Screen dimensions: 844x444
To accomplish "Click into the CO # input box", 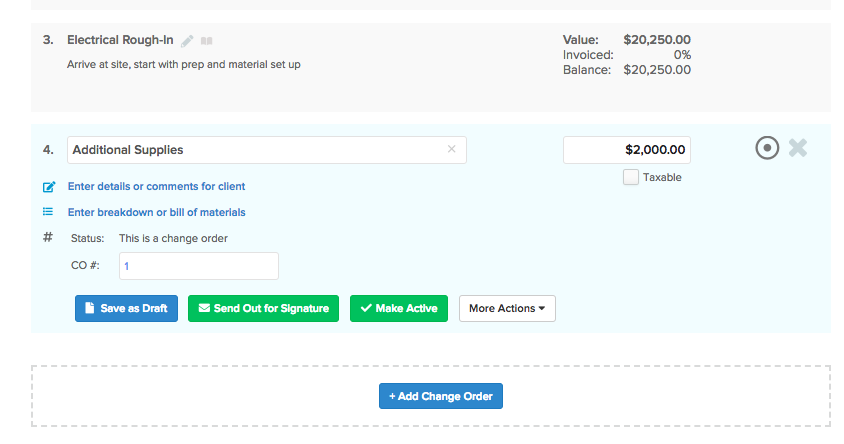I will pyautogui.click(x=198, y=266).
